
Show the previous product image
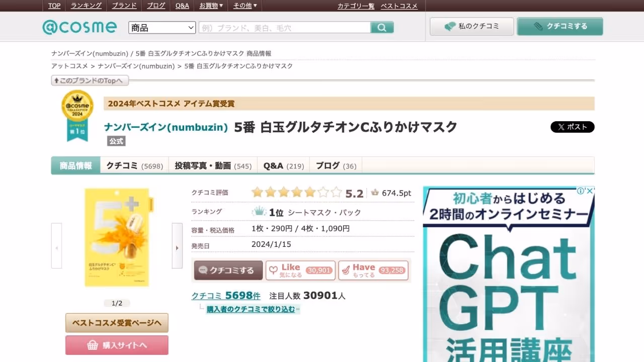point(56,246)
